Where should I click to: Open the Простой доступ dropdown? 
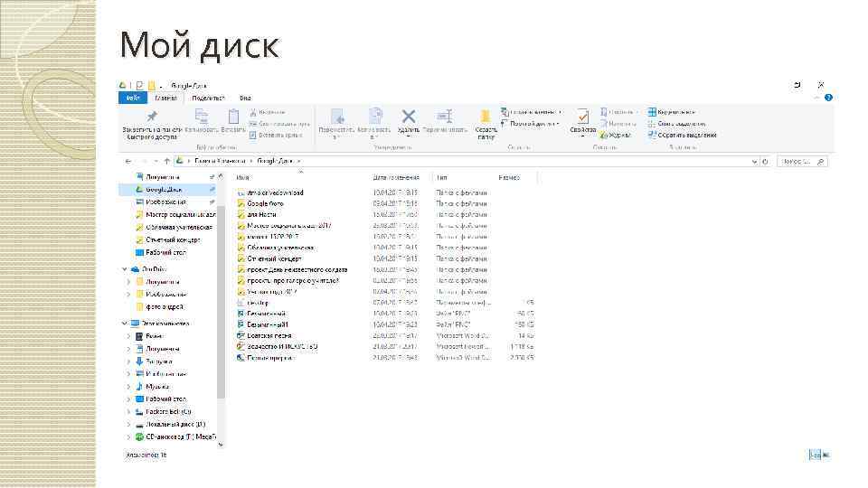pyautogui.click(x=531, y=124)
